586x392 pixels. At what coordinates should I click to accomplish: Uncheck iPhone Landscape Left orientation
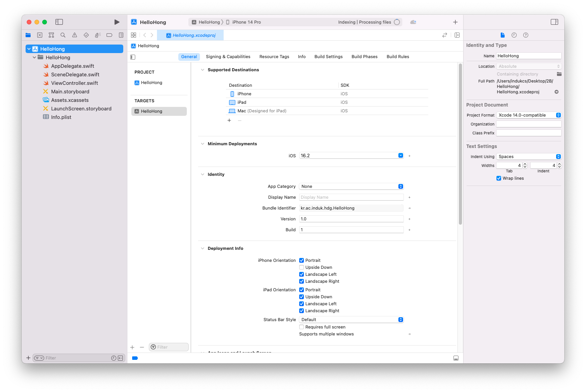tap(302, 274)
